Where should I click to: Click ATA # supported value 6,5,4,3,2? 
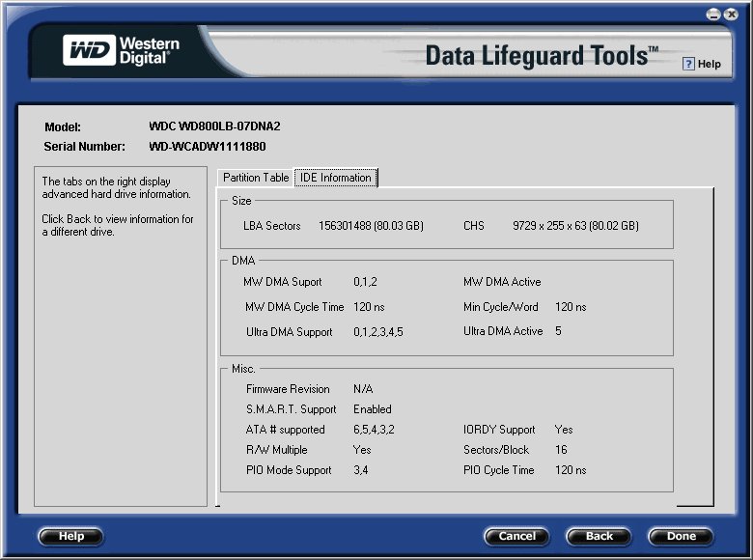tap(374, 430)
